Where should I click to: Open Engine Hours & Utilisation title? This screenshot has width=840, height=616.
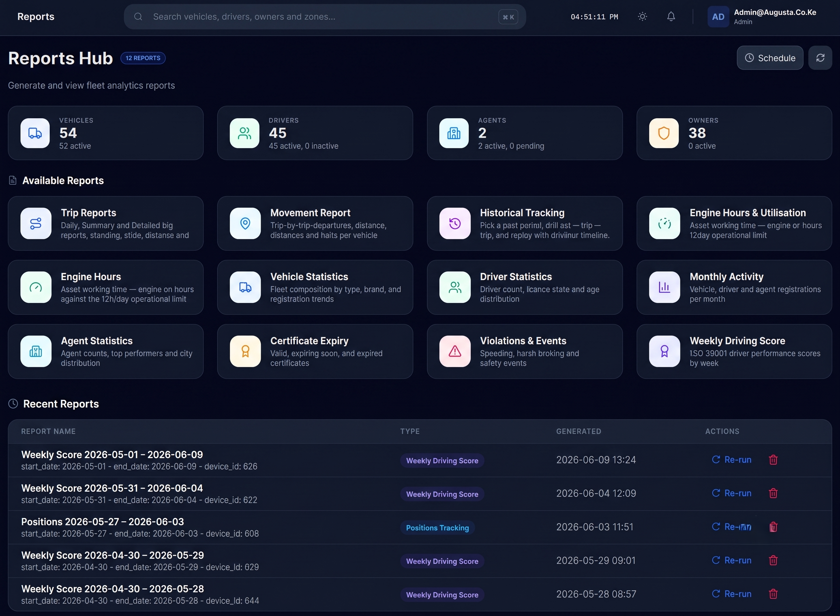pyautogui.click(x=748, y=213)
